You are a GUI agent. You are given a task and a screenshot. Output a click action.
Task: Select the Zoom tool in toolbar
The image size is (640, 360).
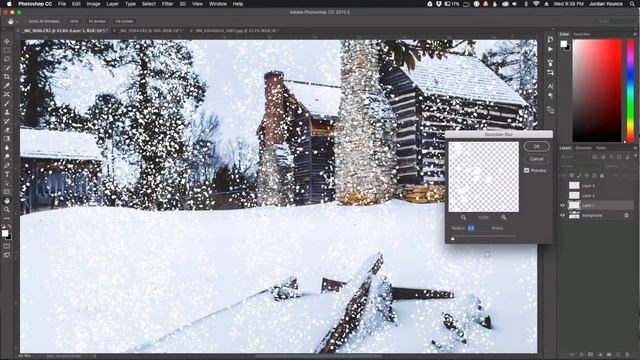coord(7,209)
